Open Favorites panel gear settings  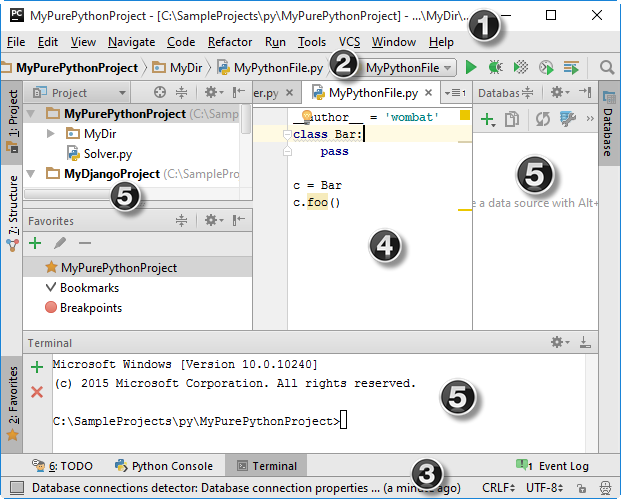(x=214, y=220)
